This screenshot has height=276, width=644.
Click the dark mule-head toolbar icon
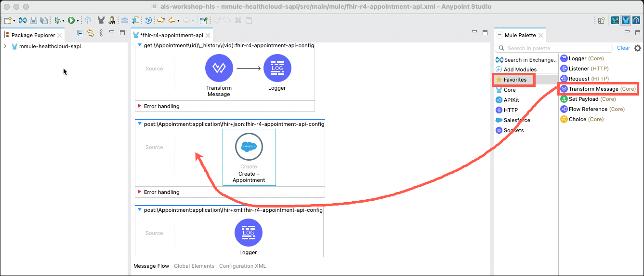tap(101, 20)
